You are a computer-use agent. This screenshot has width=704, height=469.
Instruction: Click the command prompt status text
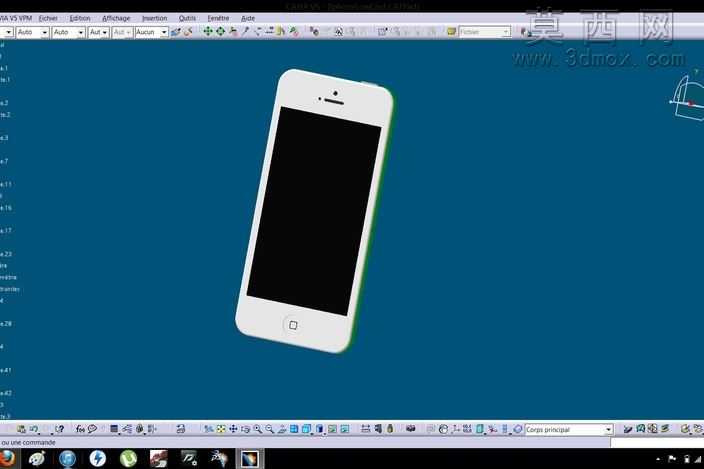(28, 443)
